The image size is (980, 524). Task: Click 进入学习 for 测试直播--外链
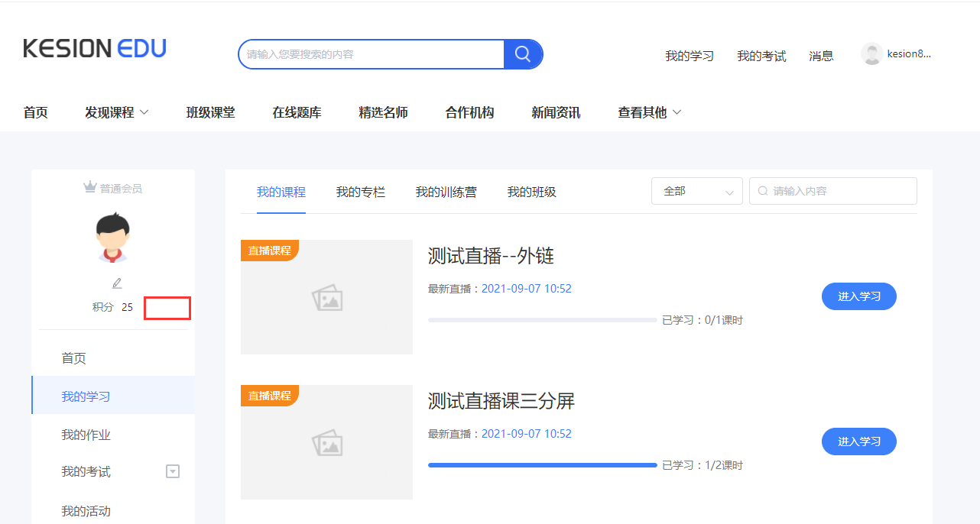pos(858,296)
